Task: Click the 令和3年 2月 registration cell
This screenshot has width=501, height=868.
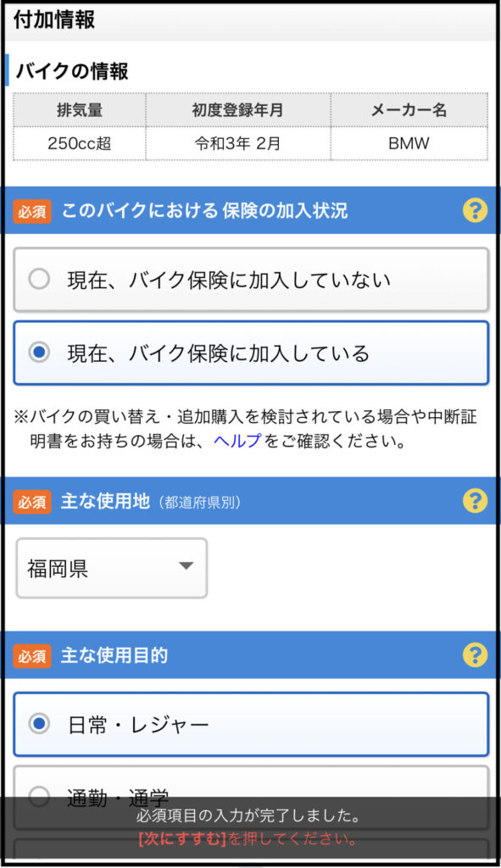Action: click(238, 143)
